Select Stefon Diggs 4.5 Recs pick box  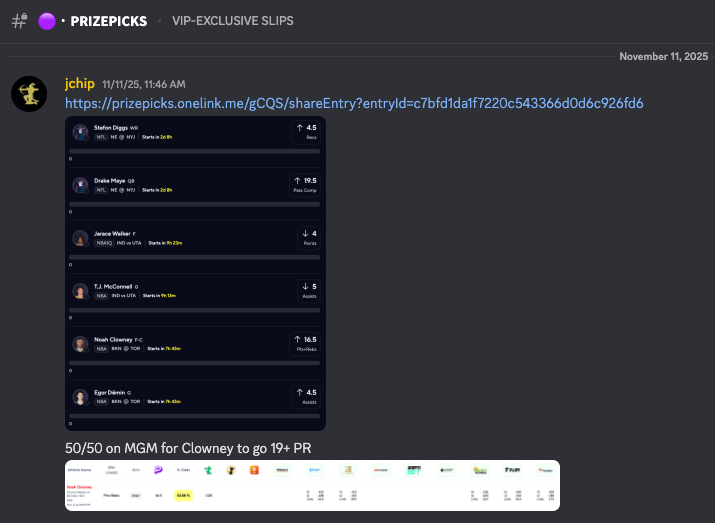point(306,132)
